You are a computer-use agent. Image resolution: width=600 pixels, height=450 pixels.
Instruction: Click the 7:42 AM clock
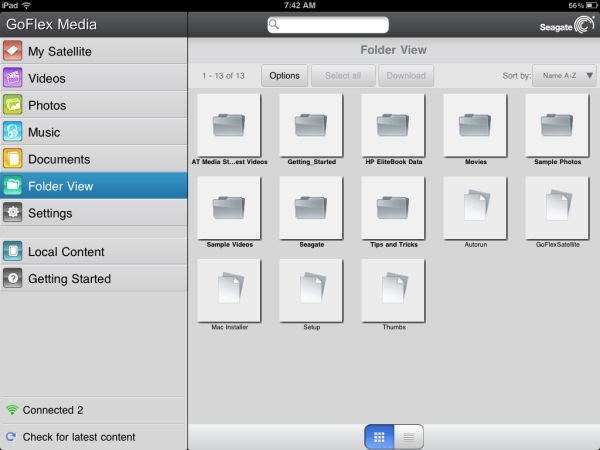pos(300,5)
